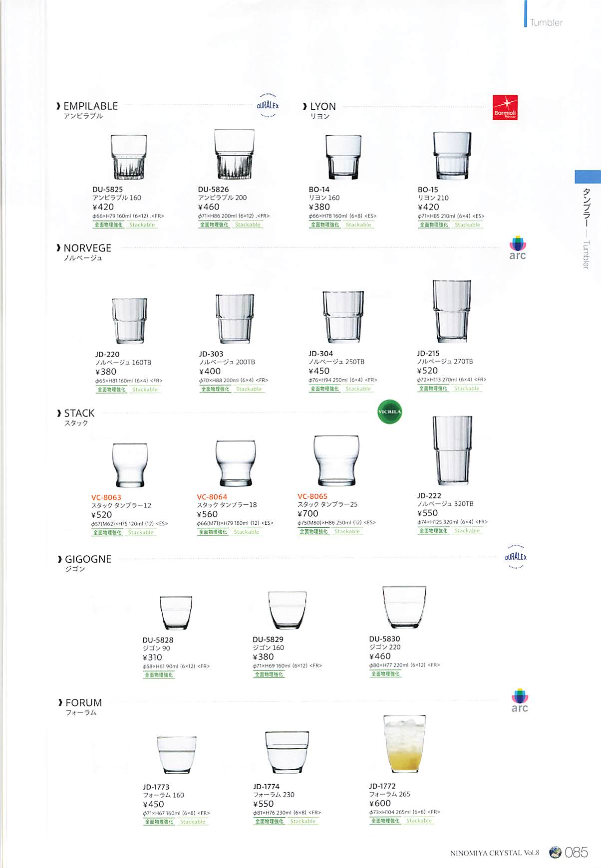Click the Duralex logo beside EMPILABLE
The width and height of the screenshot is (601, 868).
[x=268, y=105]
